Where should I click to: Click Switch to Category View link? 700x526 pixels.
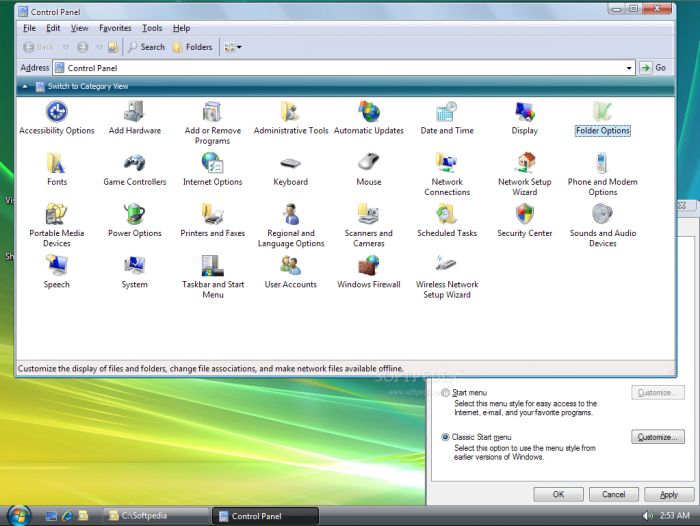click(88, 87)
